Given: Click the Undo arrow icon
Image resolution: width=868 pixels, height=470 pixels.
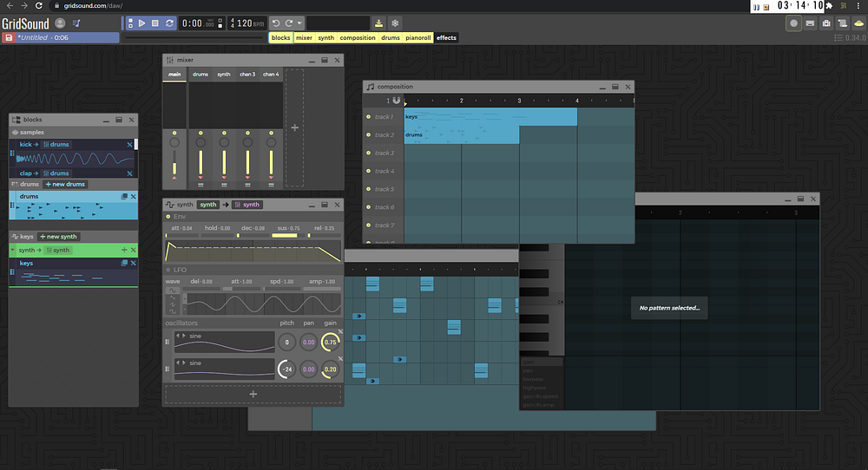Looking at the screenshot, I should tap(276, 23).
